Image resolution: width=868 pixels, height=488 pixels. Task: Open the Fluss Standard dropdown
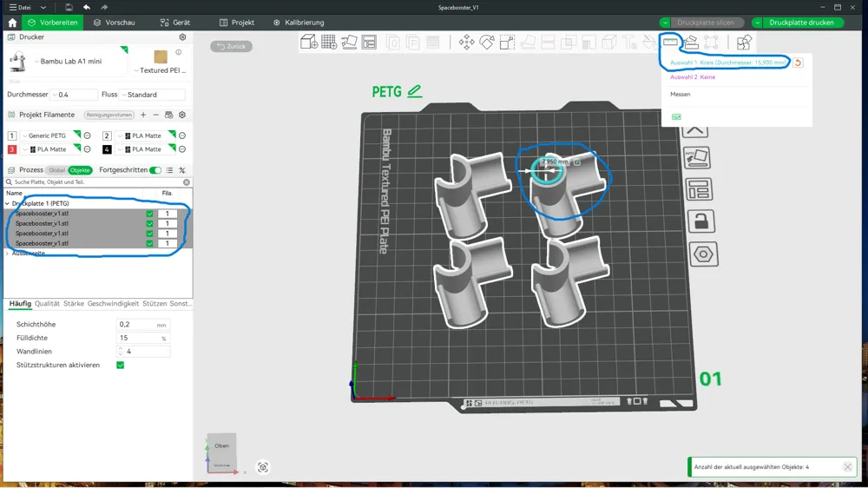click(152, 95)
